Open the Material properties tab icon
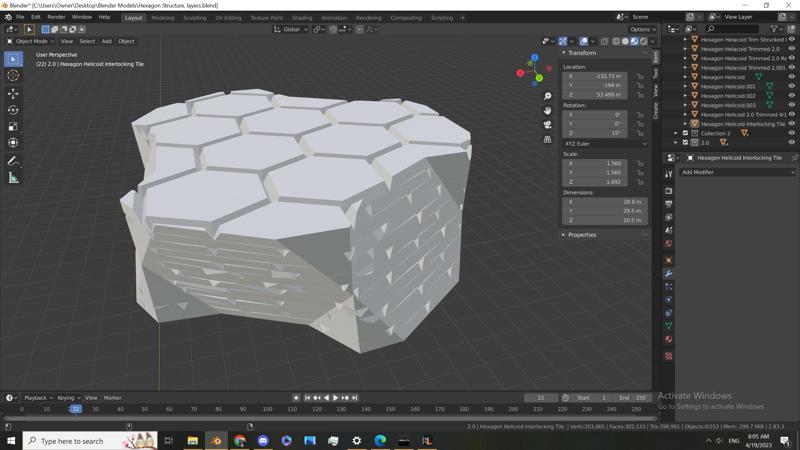 [x=668, y=339]
